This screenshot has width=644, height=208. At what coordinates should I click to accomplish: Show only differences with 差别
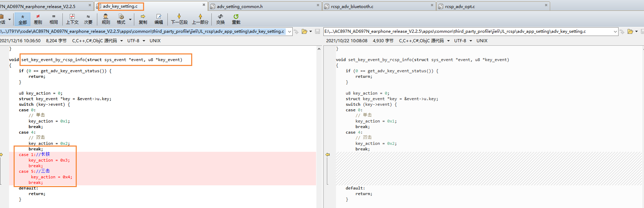pos(38,19)
